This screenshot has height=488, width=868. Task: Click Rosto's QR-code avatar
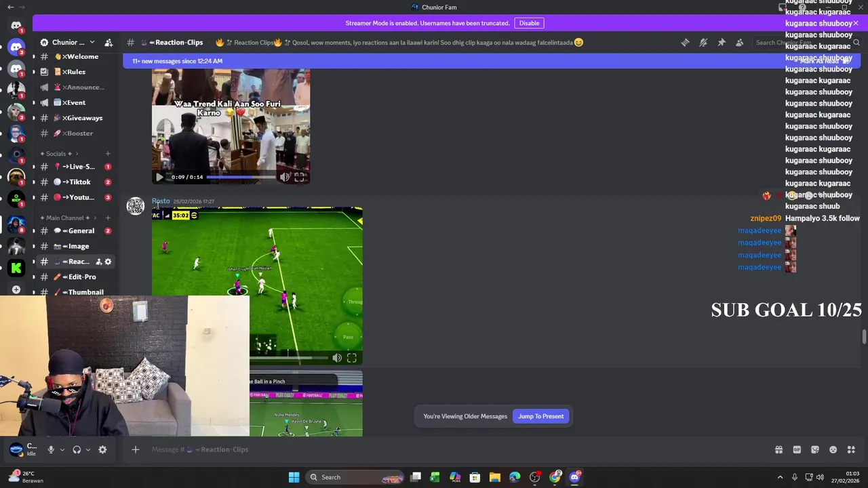[x=136, y=206]
